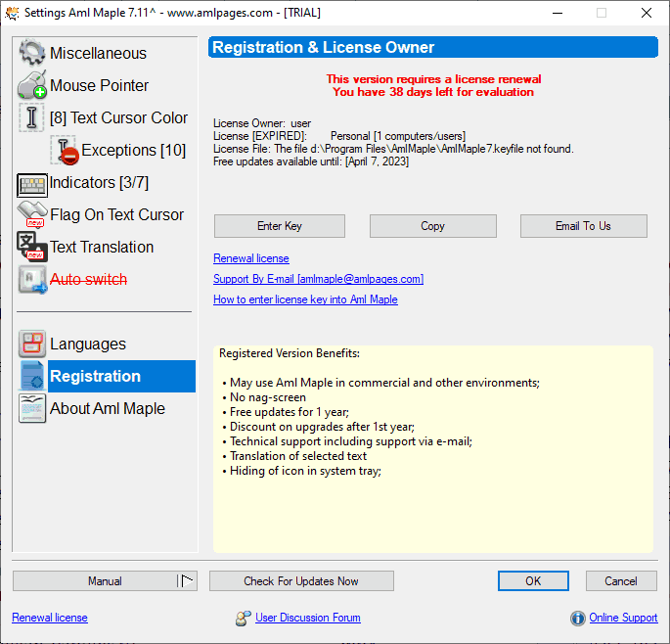Click the Exceptions blocked-cursor icon

(x=65, y=150)
